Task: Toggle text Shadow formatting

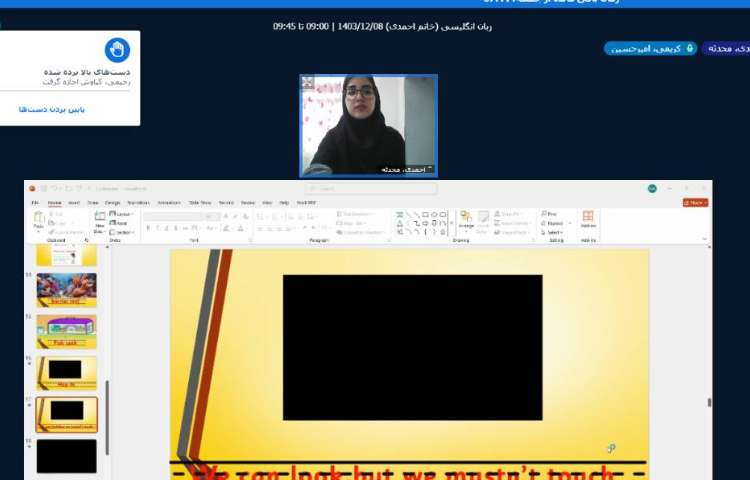Action: click(x=176, y=229)
